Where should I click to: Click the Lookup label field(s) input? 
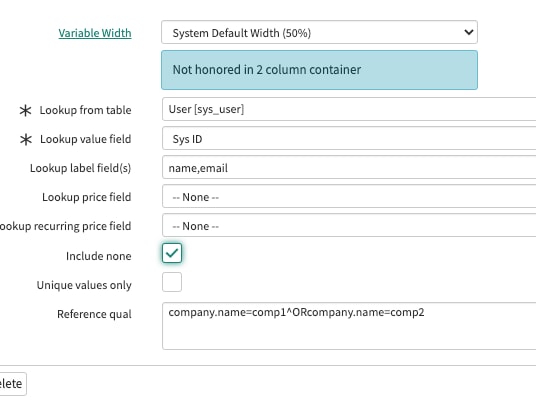[349, 167]
